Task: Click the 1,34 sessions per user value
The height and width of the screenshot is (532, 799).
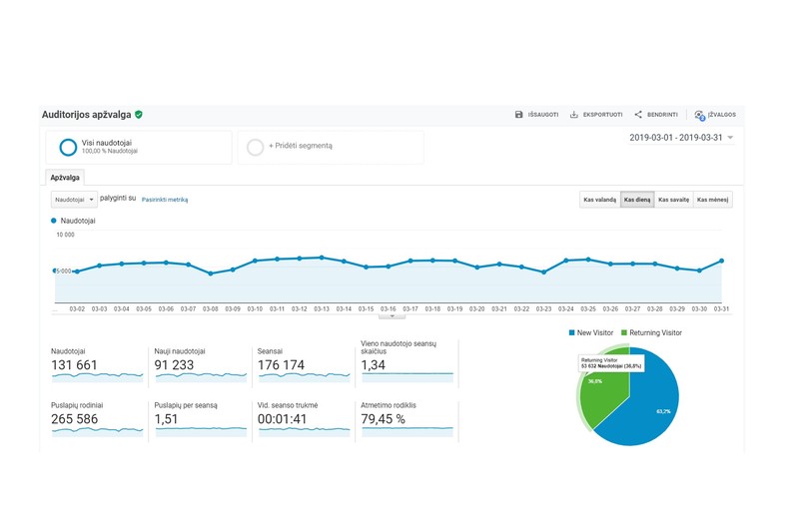Action: 373,365
